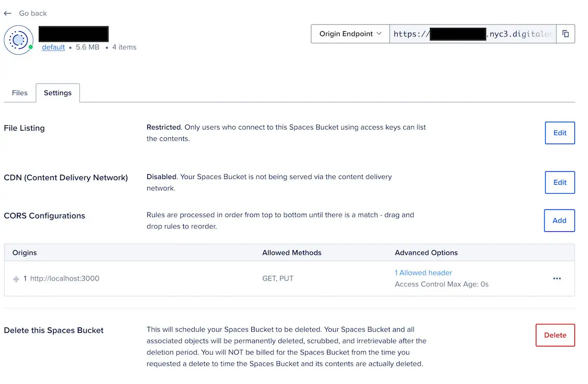Click the drag handle on CORS rule 1

[x=16, y=279]
